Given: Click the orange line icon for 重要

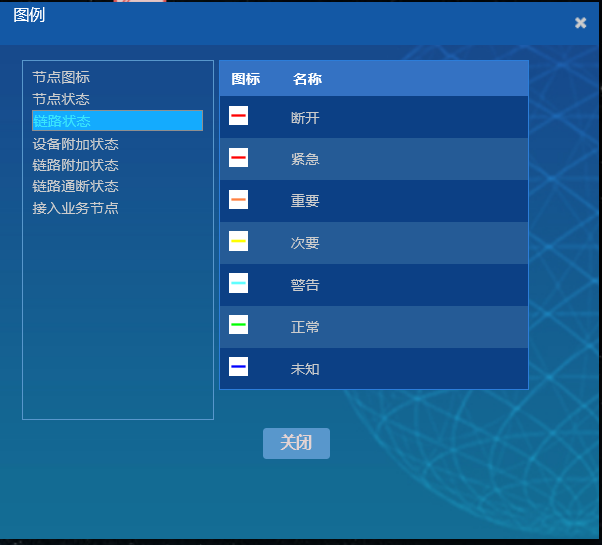Looking at the screenshot, I should [238, 200].
